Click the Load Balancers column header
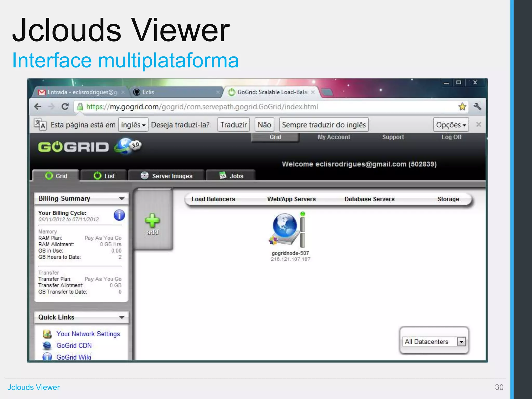 pos(213,199)
